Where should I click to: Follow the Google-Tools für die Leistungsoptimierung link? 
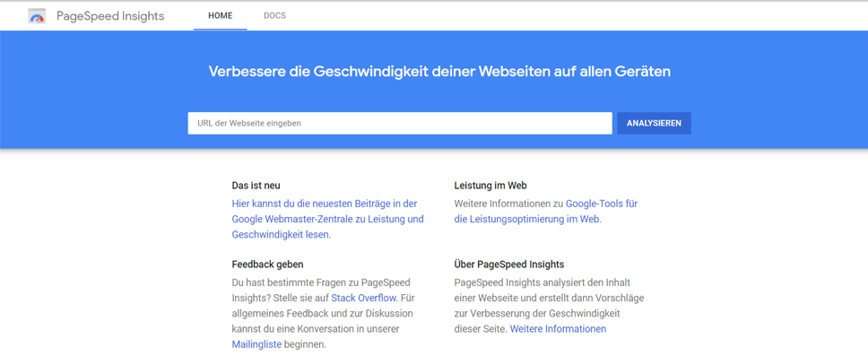546,211
